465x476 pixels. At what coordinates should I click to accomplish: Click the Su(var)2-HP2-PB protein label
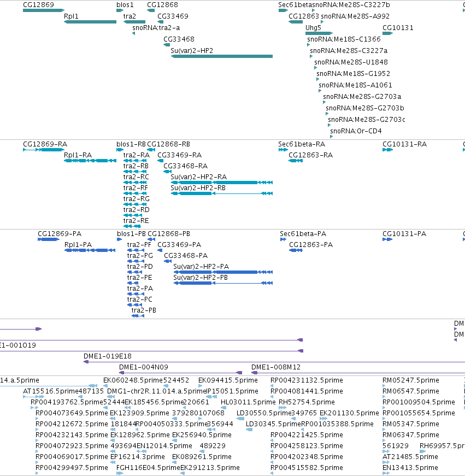point(201,278)
